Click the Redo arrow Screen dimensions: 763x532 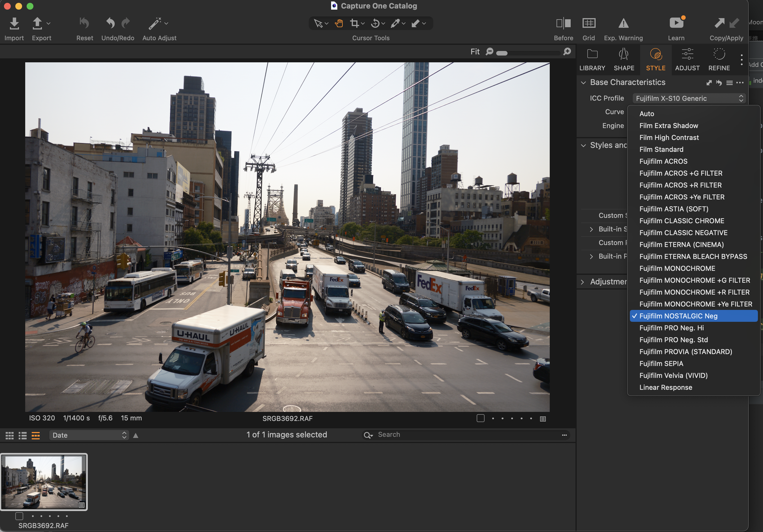click(126, 23)
